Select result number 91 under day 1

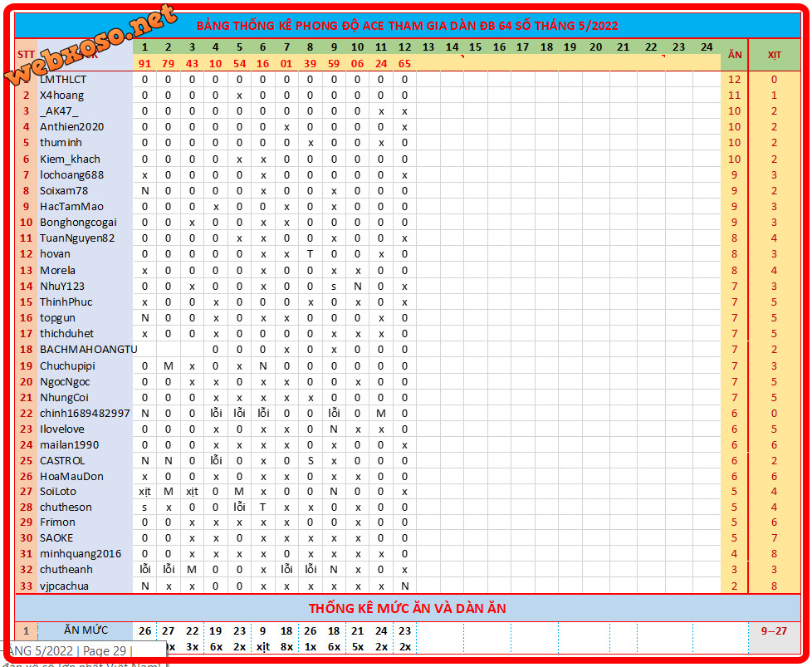(144, 63)
